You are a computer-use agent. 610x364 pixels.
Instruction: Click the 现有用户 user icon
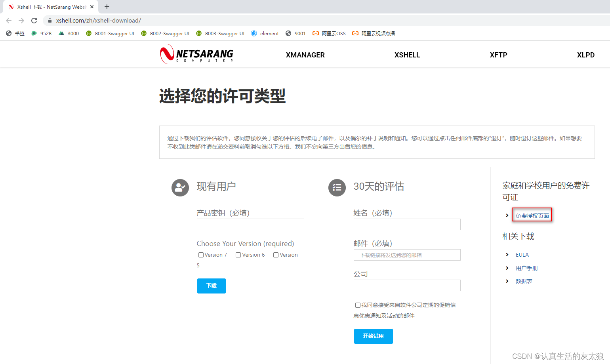[x=180, y=187]
